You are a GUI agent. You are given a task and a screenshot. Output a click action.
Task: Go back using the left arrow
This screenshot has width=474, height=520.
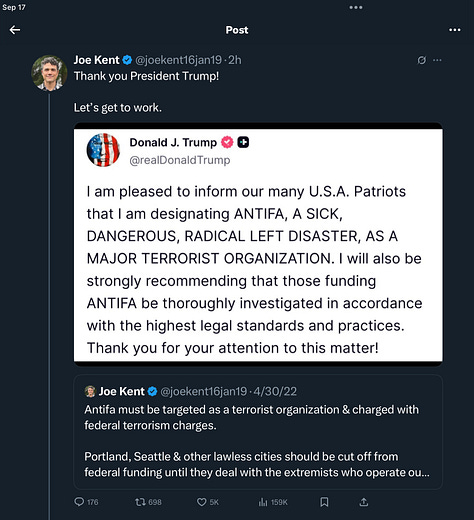(x=15, y=30)
